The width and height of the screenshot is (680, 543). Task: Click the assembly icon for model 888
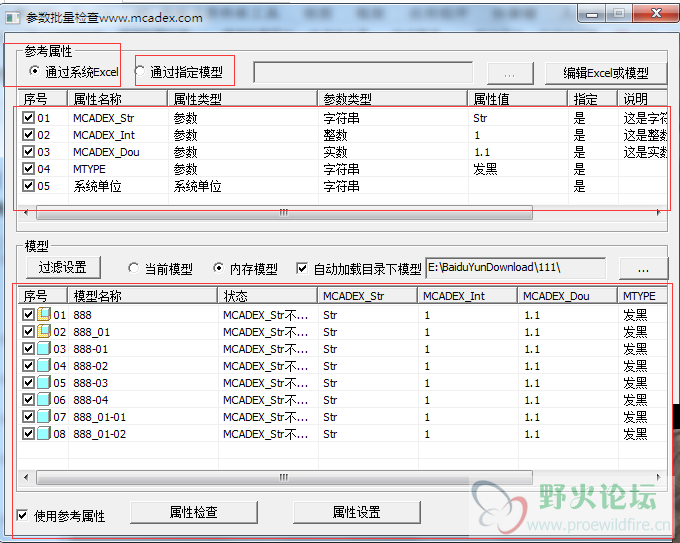click(44, 314)
